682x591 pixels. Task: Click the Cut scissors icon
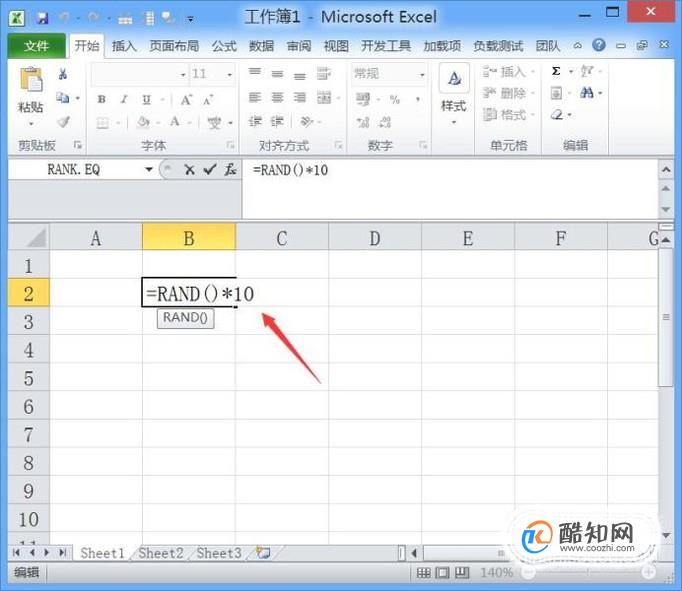[x=63, y=74]
